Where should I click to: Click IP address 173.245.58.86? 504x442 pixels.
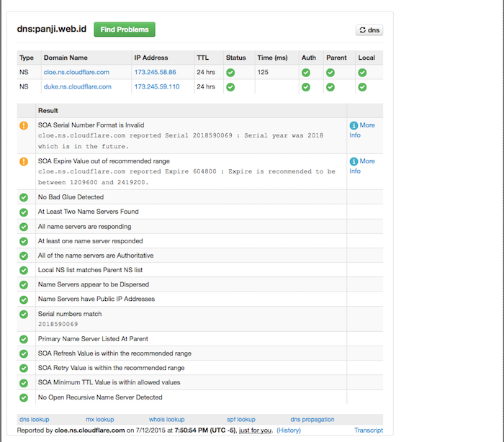pos(155,72)
